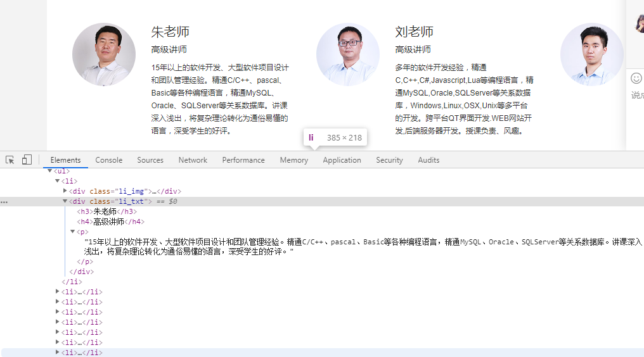Open the Network tab
This screenshot has height=357, width=644.
coord(193,160)
